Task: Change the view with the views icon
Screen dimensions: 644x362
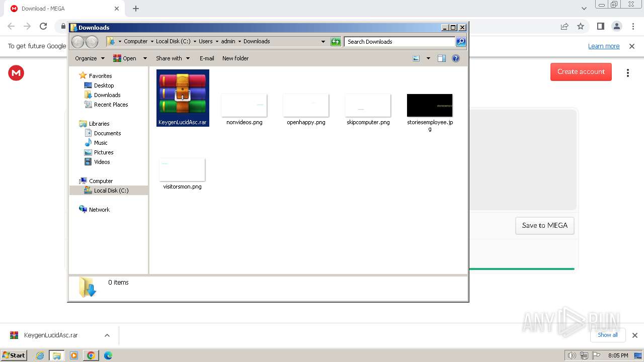Action: 416,58
